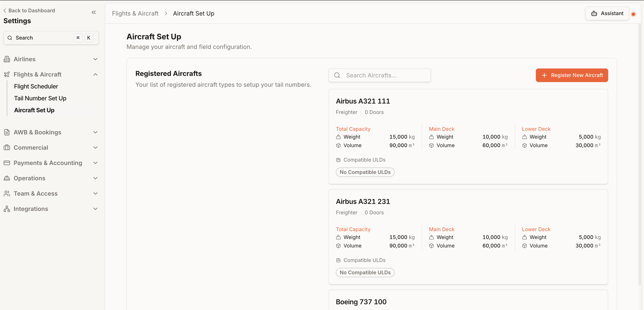This screenshot has width=644, height=310.
Task: Click the Flights & Aircraft plane icon
Action: [x=7, y=74]
